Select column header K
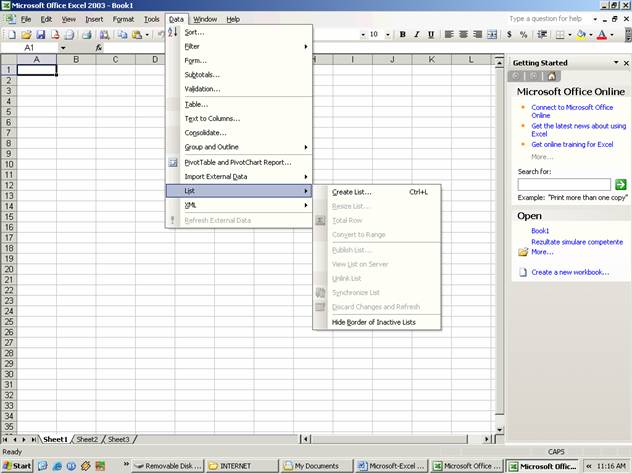632x474 pixels. point(431,60)
